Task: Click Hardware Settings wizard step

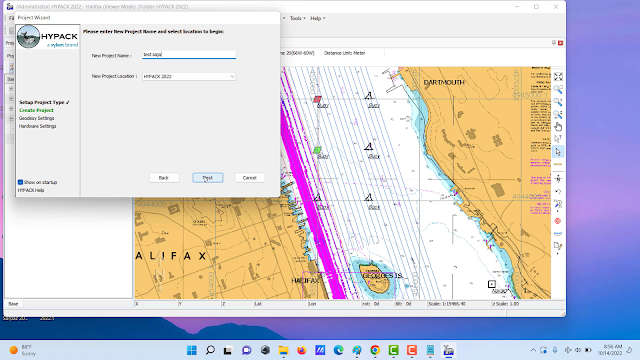Action: (38, 126)
